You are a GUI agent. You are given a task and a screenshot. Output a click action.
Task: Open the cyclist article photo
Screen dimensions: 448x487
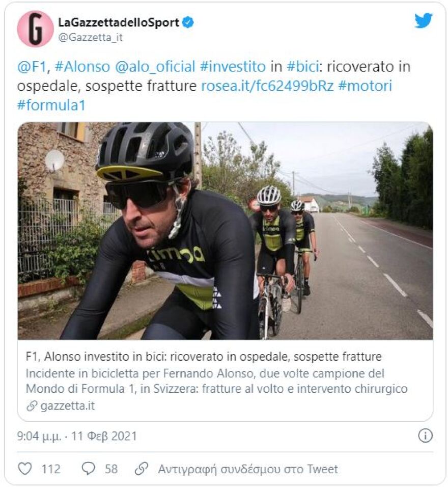click(225, 231)
